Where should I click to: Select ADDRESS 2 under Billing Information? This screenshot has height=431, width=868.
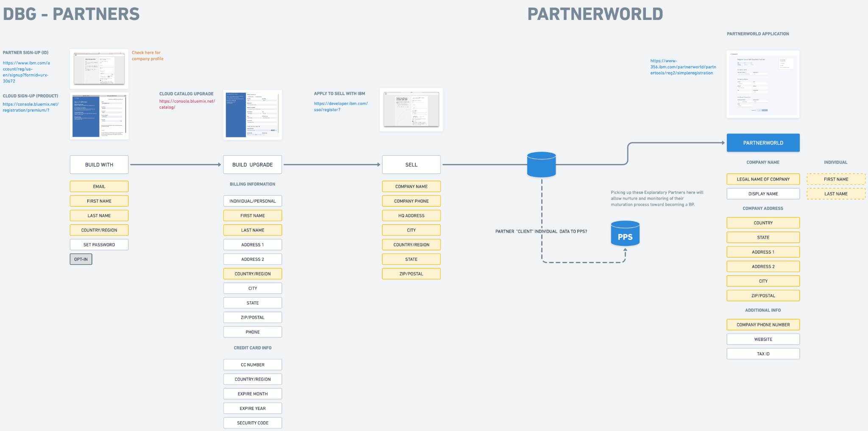253,259
